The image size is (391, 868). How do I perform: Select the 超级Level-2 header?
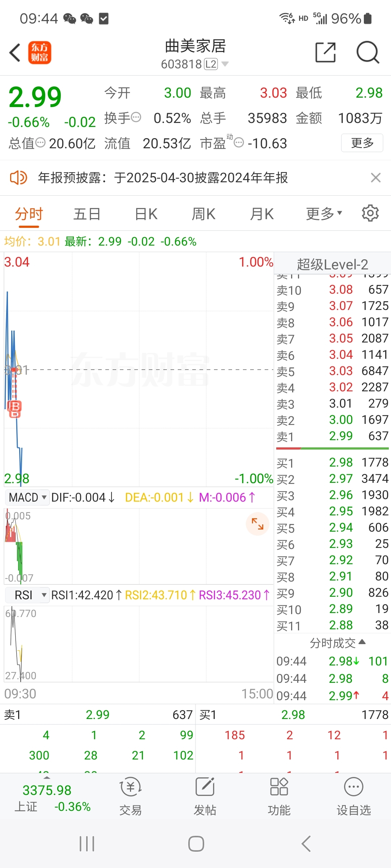click(x=332, y=264)
